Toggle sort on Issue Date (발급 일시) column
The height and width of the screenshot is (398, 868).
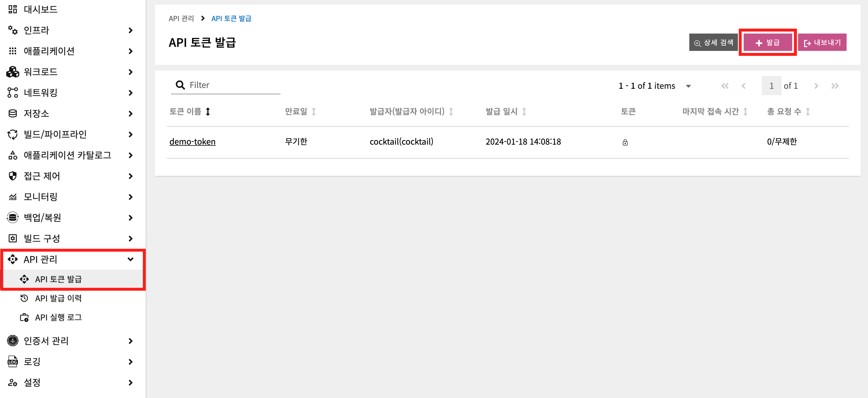tap(524, 112)
